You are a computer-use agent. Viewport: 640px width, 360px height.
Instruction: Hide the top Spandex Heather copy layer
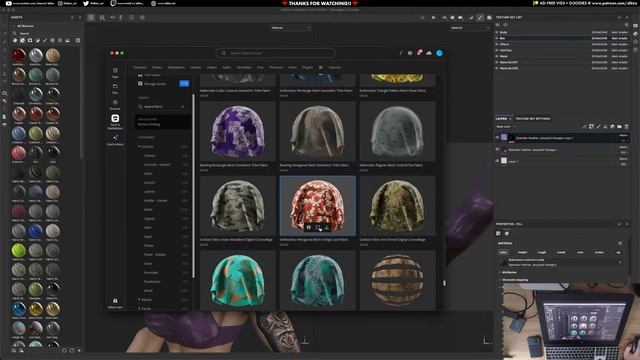[497, 138]
